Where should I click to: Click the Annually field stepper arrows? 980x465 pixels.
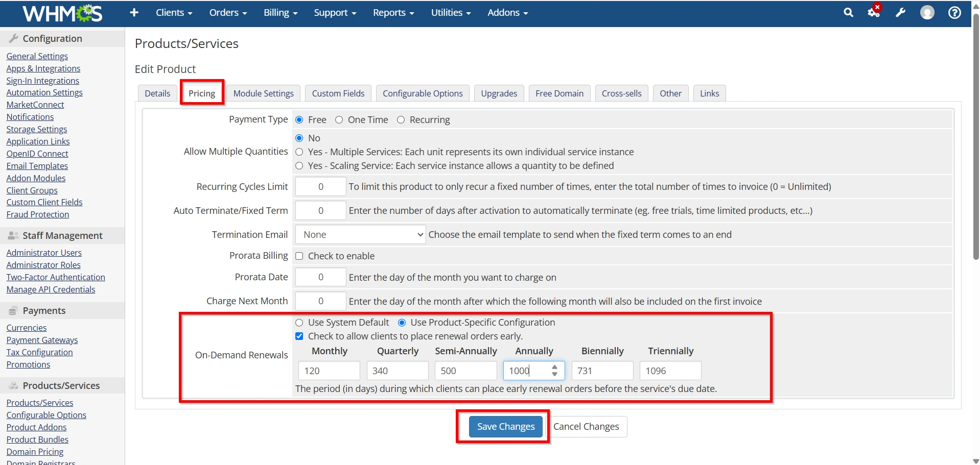pyautogui.click(x=555, y=371)
